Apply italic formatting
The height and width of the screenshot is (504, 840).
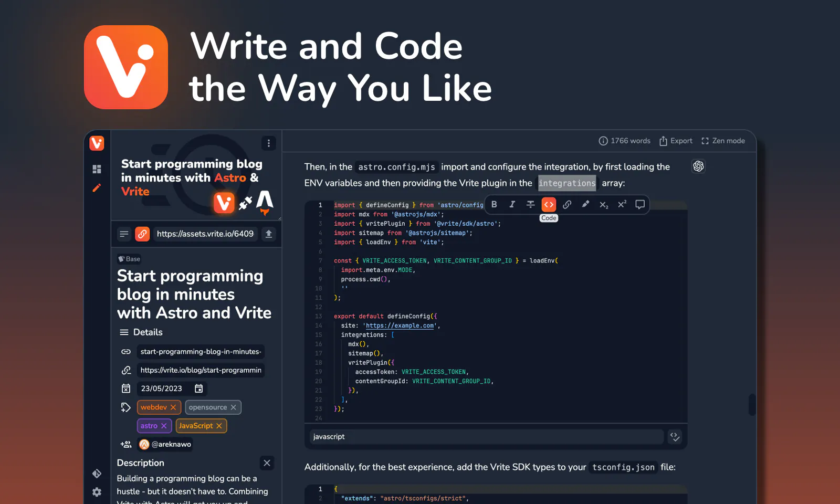click(x=512, y=204)
